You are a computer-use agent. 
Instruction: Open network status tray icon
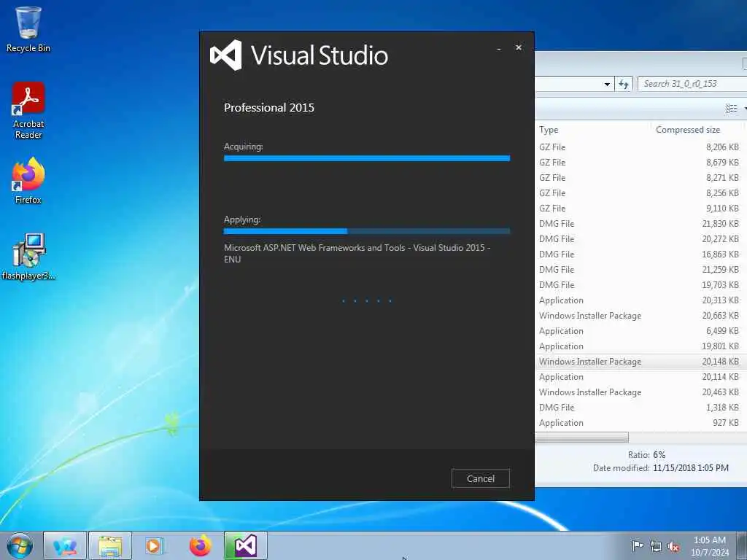click(656, 547)
